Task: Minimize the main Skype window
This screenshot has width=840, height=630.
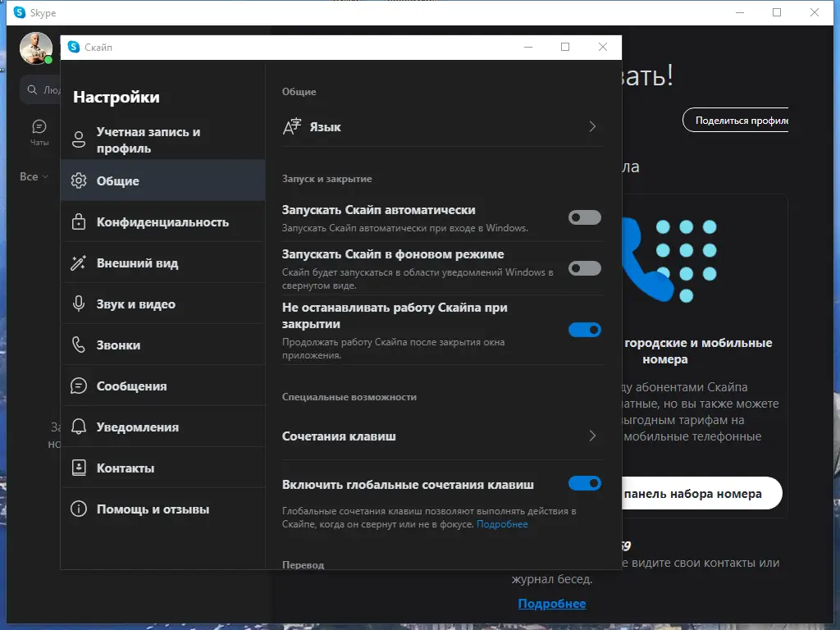Action: 740,12
